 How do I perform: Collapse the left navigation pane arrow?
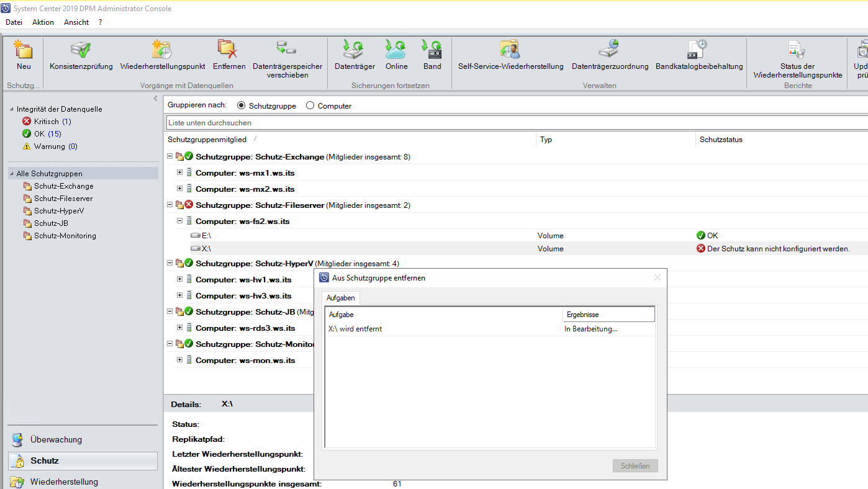pyautogui.click(x=156, y=99)
